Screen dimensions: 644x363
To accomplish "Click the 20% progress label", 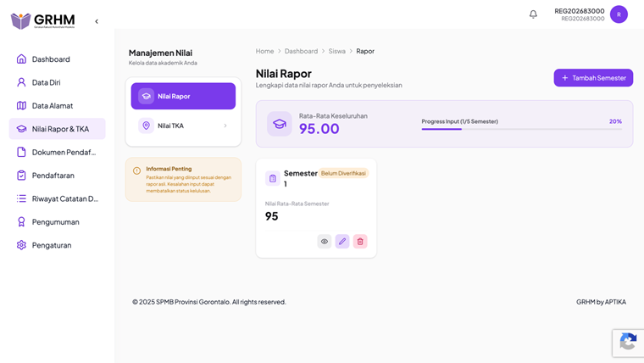I will click(x=615, y=121).
